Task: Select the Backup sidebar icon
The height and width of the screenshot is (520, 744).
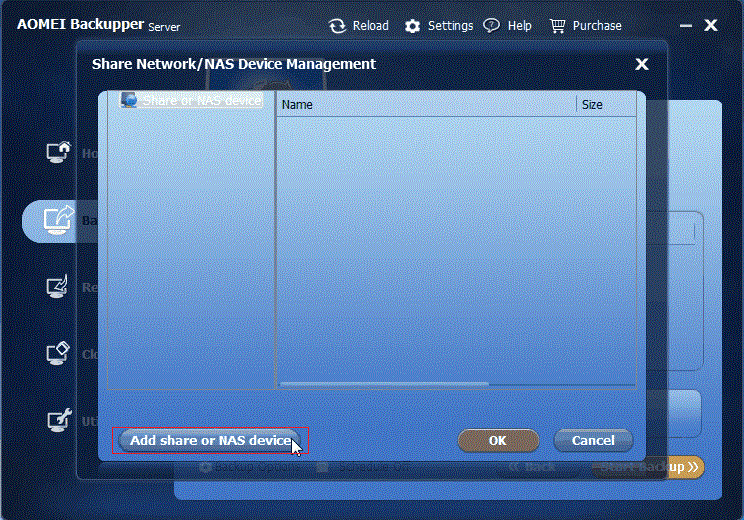Action: 58,220
